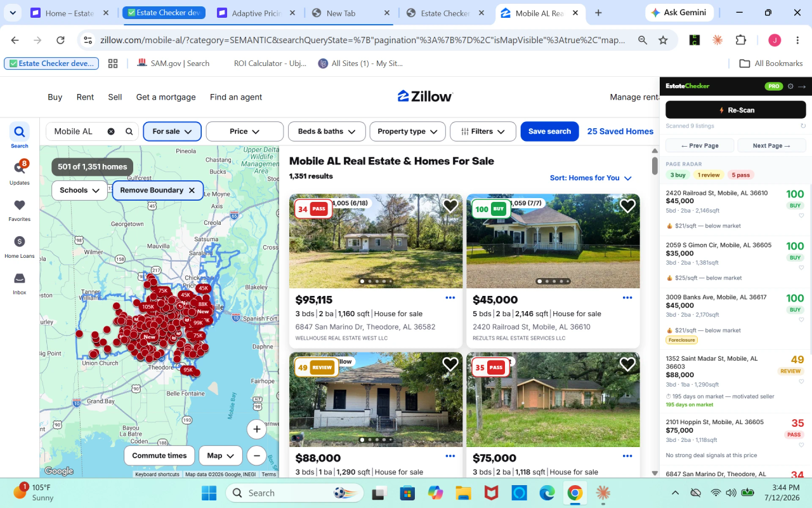Image resolution: width=812 pixels, height=508 pixels.
Task: Open the Filters dropdown
Action: point(483,131)
